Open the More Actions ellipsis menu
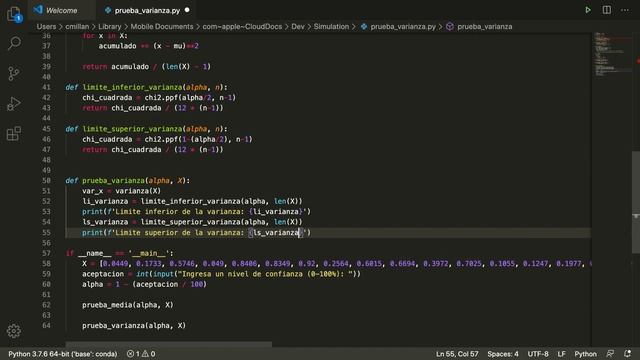The width and height of the screenshot is (640, 360). (x=625, y=10)
